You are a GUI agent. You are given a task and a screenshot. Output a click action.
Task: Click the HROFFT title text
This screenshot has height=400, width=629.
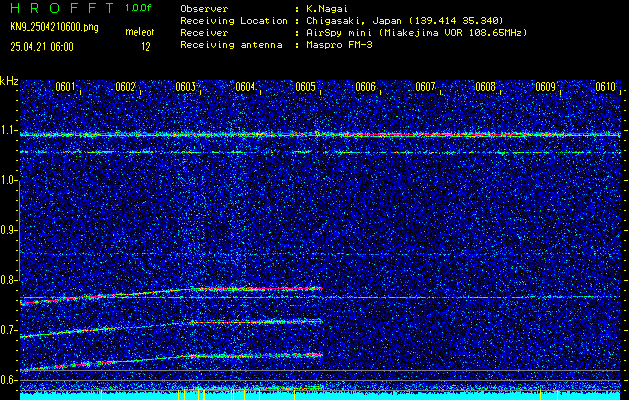62,8
